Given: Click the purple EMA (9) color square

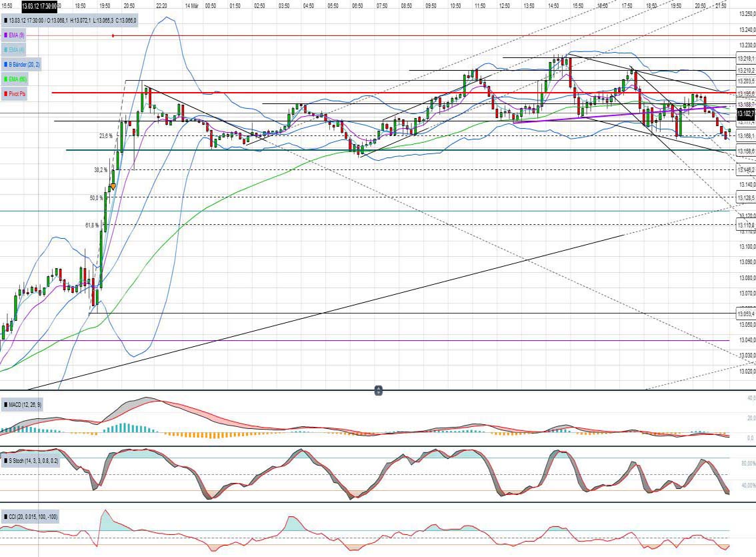Looking at the screenshot, I should 5,35.
